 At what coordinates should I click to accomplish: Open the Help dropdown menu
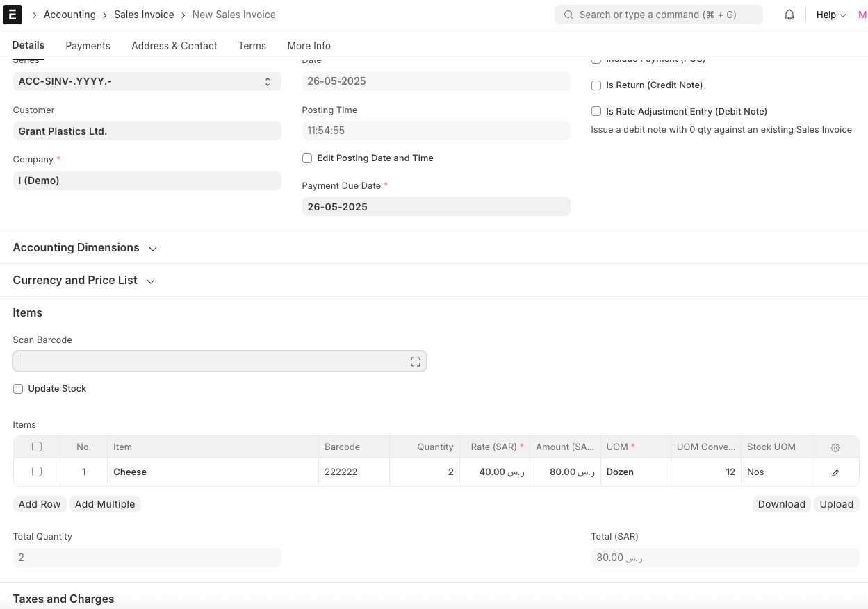point(831,15)
